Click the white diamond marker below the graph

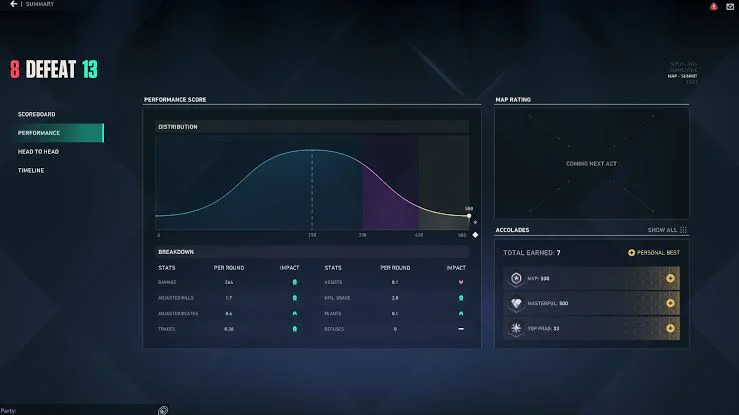coord(475,235)
